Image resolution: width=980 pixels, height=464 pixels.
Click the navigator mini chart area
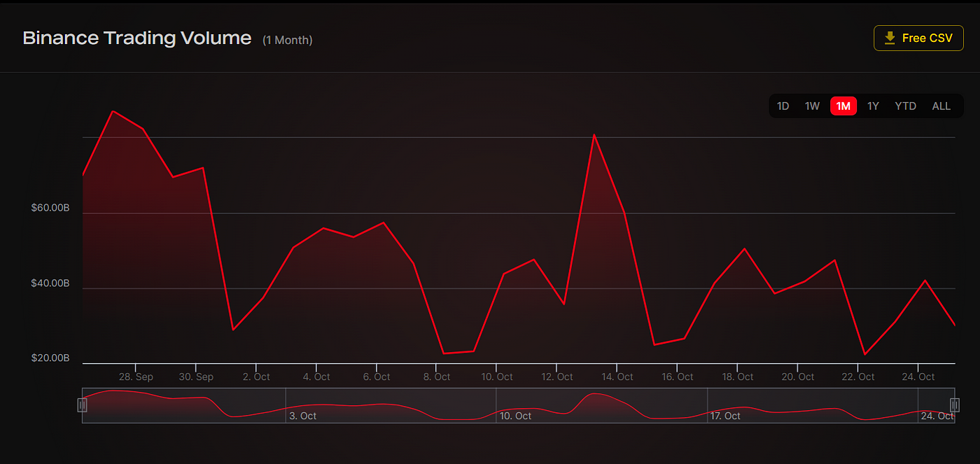pos(518,405)
